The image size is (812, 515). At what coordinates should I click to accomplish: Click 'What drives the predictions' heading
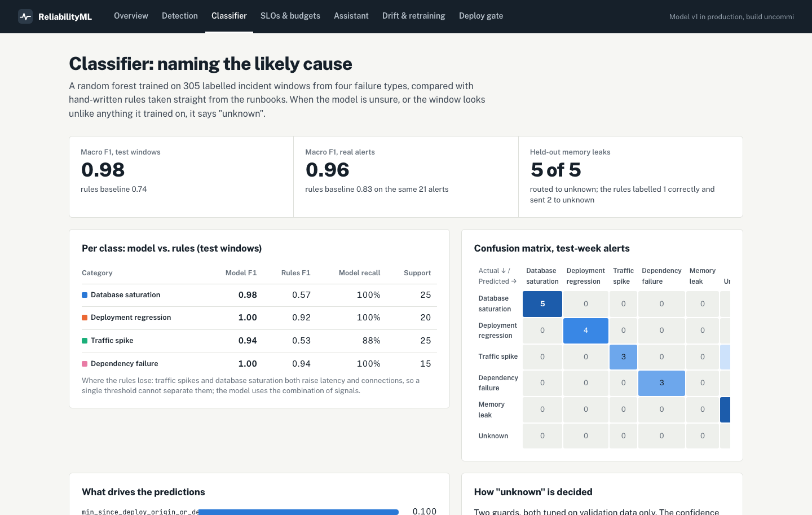coord(143,492)
